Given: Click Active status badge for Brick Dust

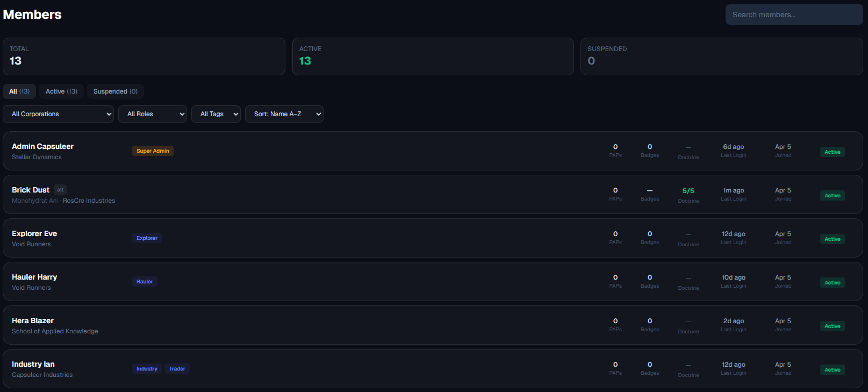Looking at the screenshot, I should 833,196.
